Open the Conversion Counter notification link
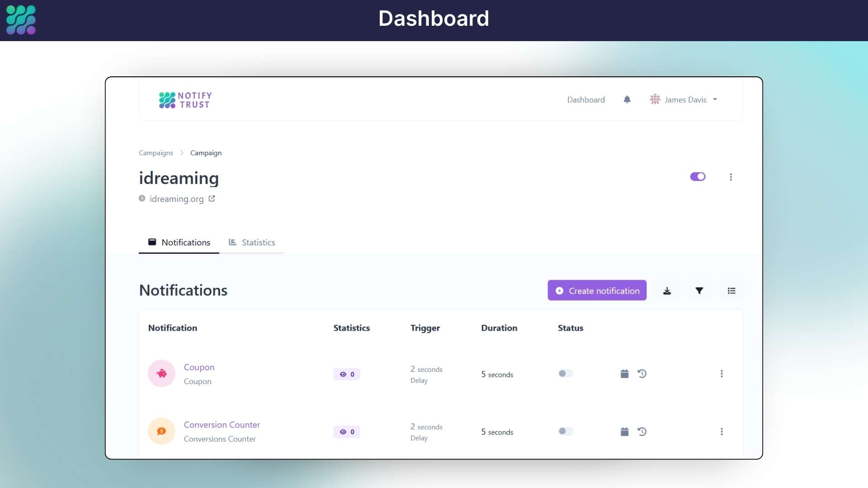The image size is (868, 488). [x=222, y=425]
